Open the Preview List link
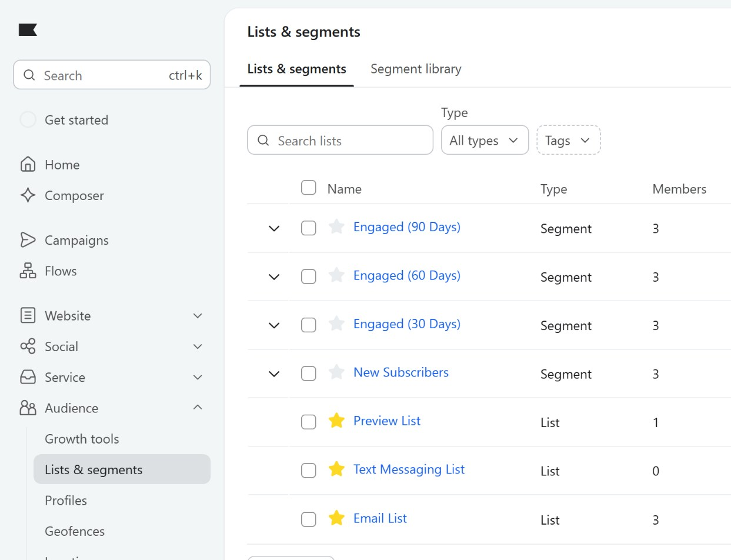This screenshot has height=560, width=731. click(387, 421)
